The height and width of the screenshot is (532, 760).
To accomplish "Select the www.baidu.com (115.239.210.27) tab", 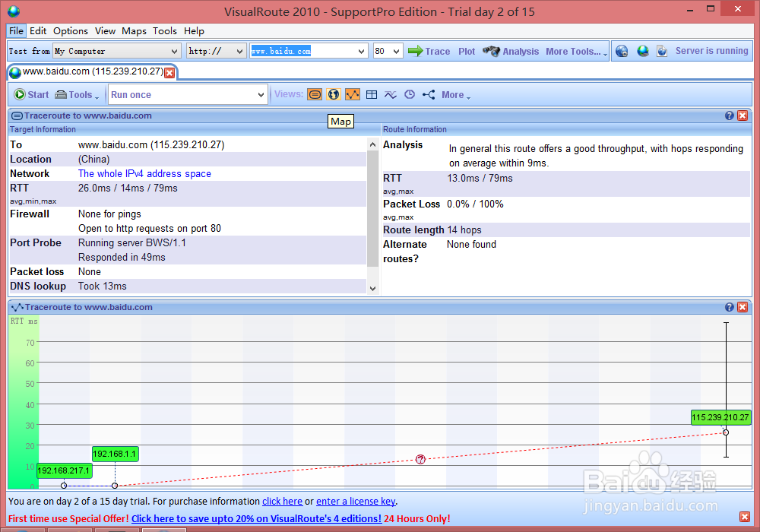I will 92,71.
